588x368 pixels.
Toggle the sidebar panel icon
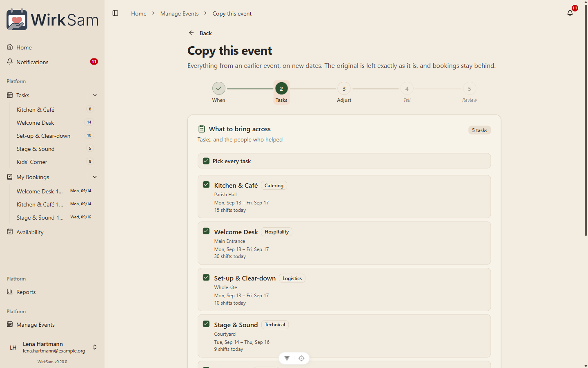[115, 13]
